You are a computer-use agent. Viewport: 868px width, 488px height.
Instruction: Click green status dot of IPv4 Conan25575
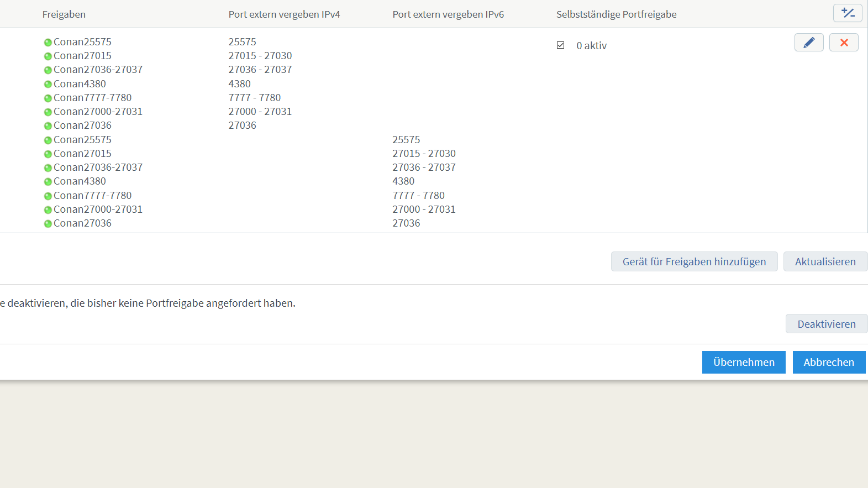48,43
